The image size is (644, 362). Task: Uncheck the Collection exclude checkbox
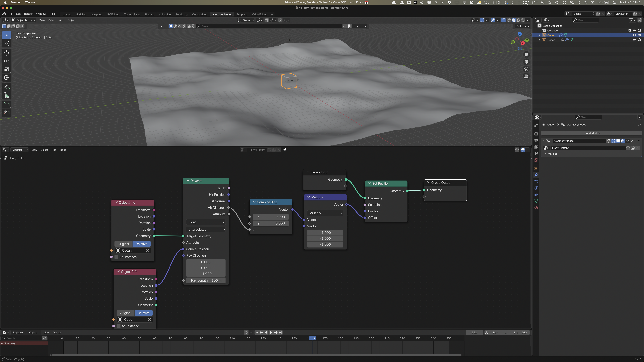tap(630, 30)
